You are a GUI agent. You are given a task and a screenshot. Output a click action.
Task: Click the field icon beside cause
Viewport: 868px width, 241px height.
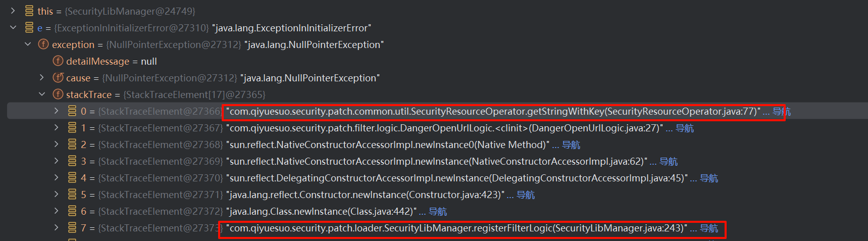[58, 78]
